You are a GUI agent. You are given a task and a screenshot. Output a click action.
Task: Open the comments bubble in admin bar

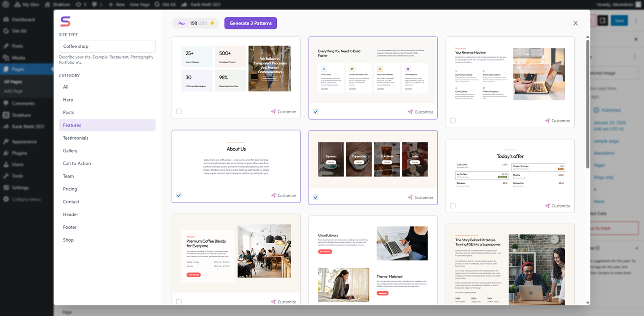click(97, 4)
